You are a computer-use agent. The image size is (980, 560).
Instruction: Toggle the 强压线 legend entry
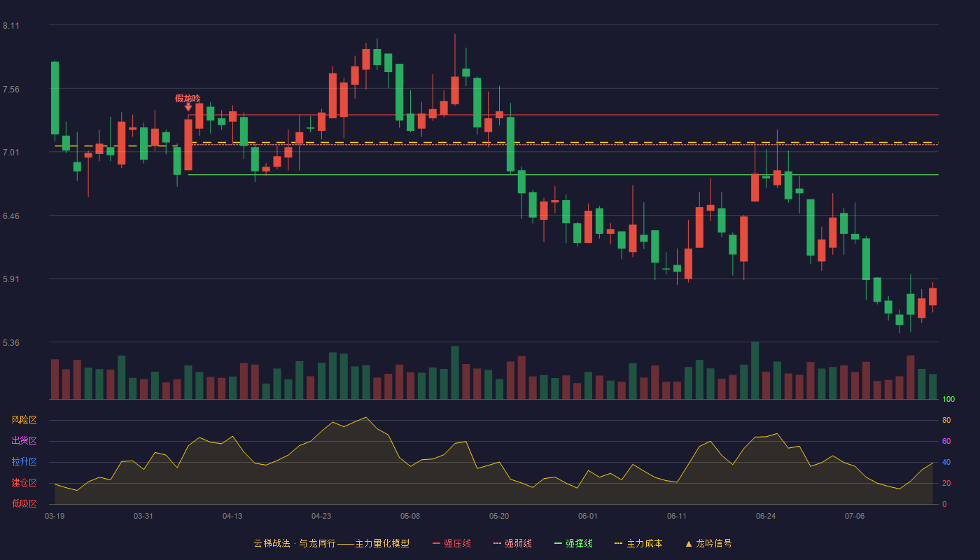(x=451, y=543)
